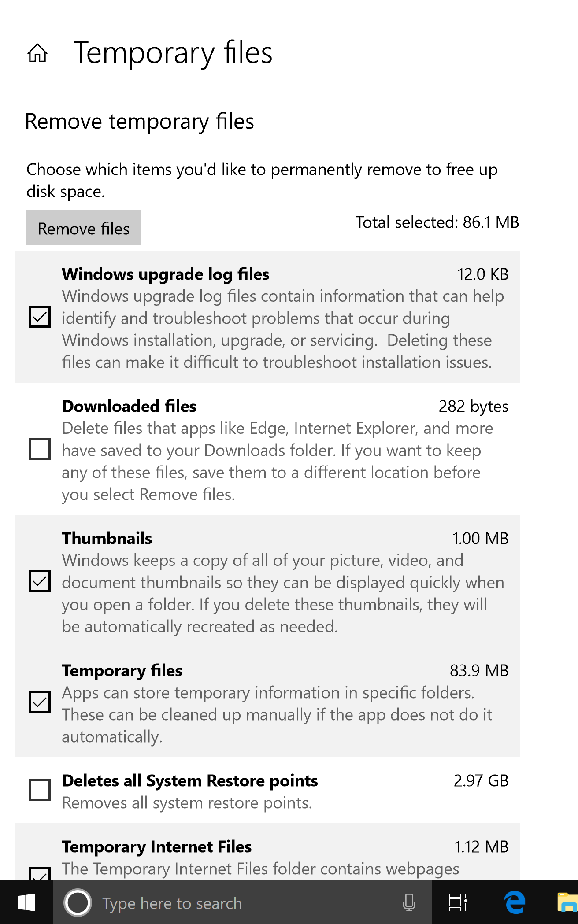Select the Thumbnails item title
This screenshot has width=578, height=924.
[107, 538]
